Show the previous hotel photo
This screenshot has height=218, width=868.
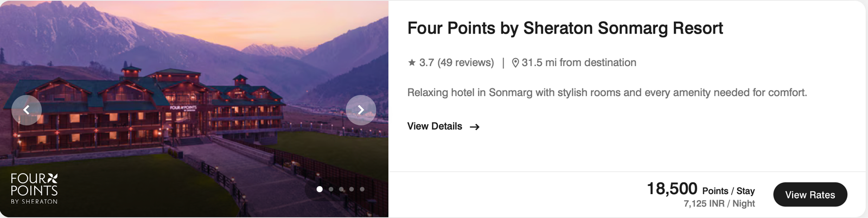tap(26, 110)
